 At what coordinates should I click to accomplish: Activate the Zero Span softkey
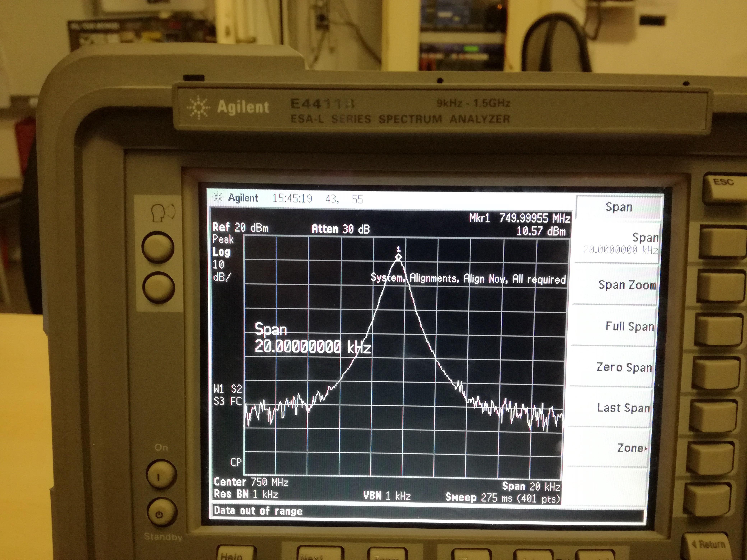(x=624, y=367)
